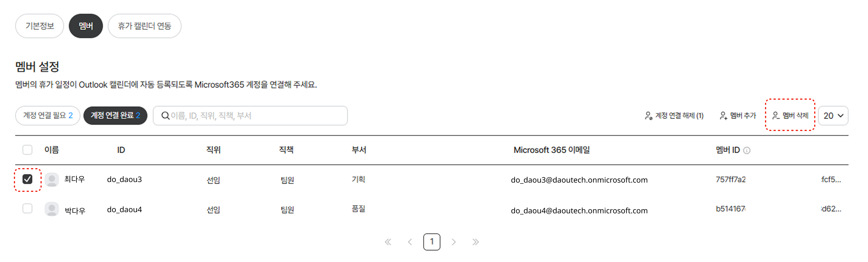Click the 이름 column header

pyautogui.click(x=52, y=150)
